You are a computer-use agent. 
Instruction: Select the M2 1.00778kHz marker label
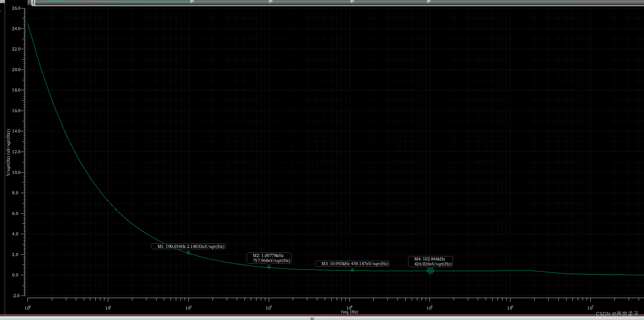[269, 258]
